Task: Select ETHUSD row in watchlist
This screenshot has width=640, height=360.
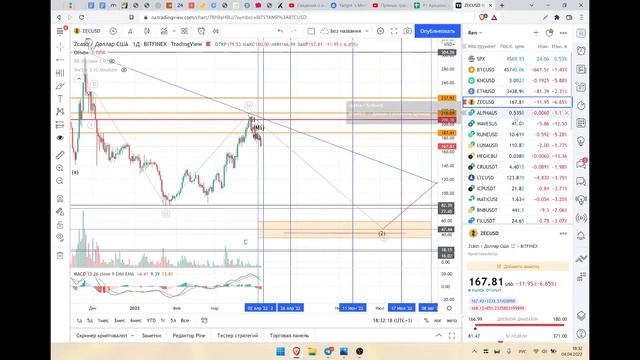Action: [x=517, y=91]
